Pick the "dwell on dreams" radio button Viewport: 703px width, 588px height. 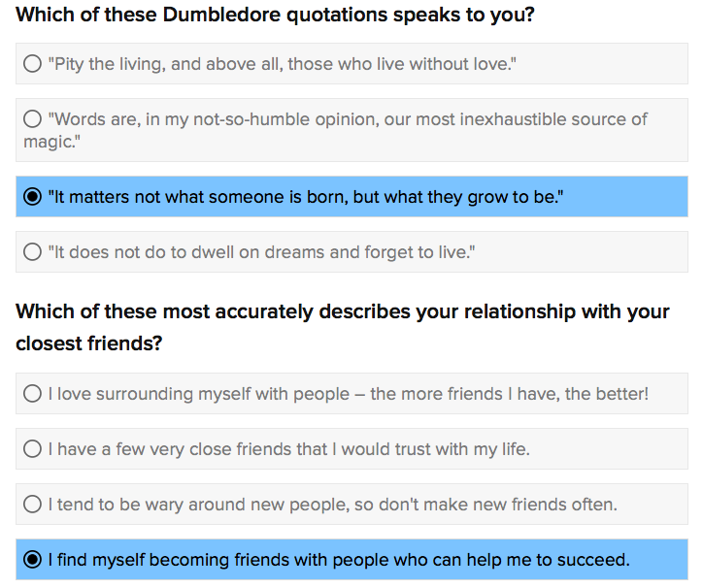(32, 252)
